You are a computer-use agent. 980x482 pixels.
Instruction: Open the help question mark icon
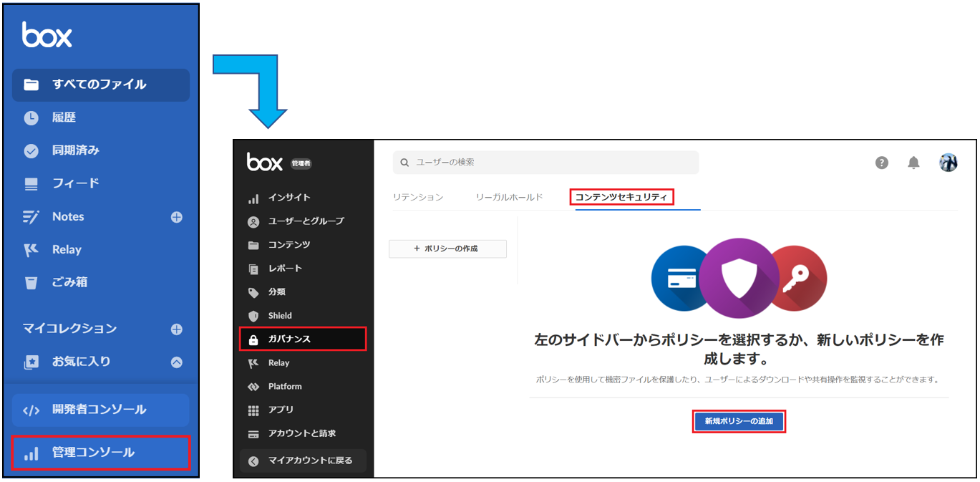point(882,163)
